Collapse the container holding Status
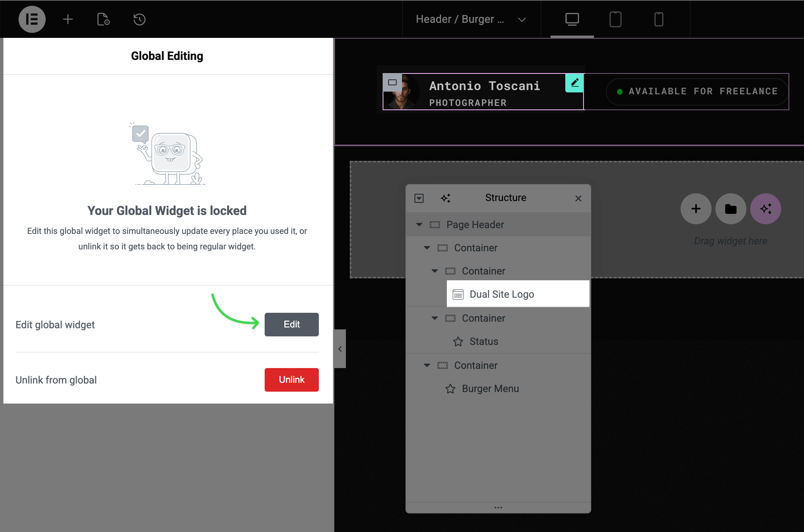Viewport: 804px width, 532px height. pos(435,318)
